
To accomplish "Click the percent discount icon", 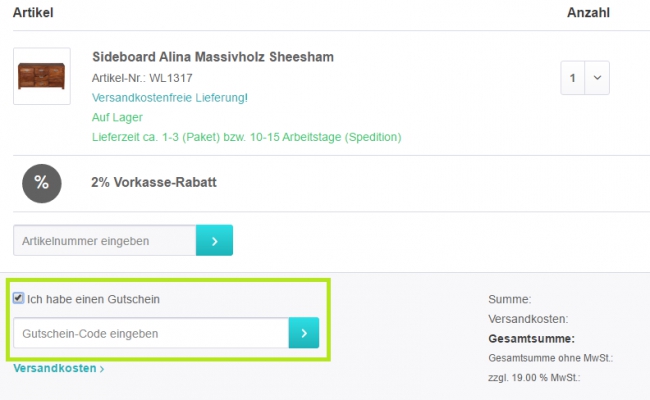I will [x=41, y=182].
